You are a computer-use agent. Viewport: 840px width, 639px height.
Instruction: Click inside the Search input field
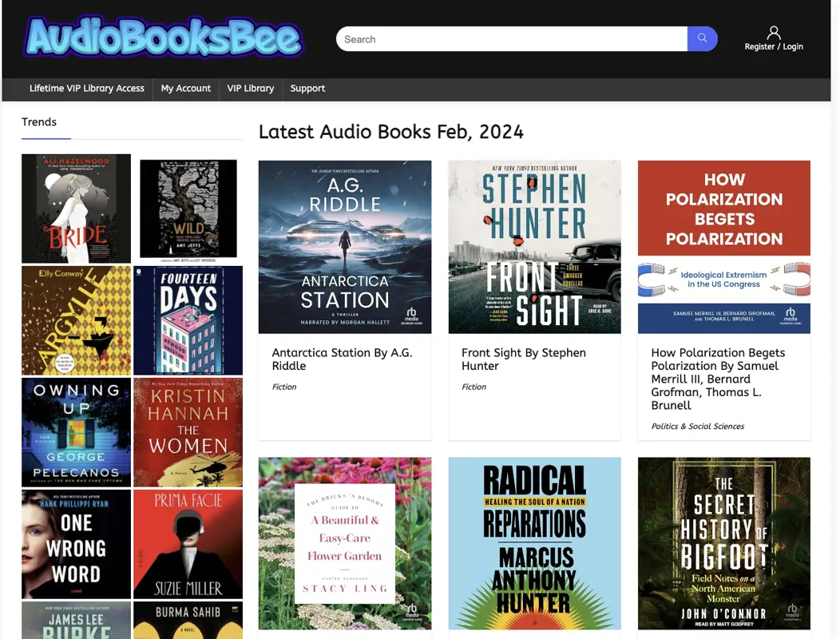tap(511, 38)
